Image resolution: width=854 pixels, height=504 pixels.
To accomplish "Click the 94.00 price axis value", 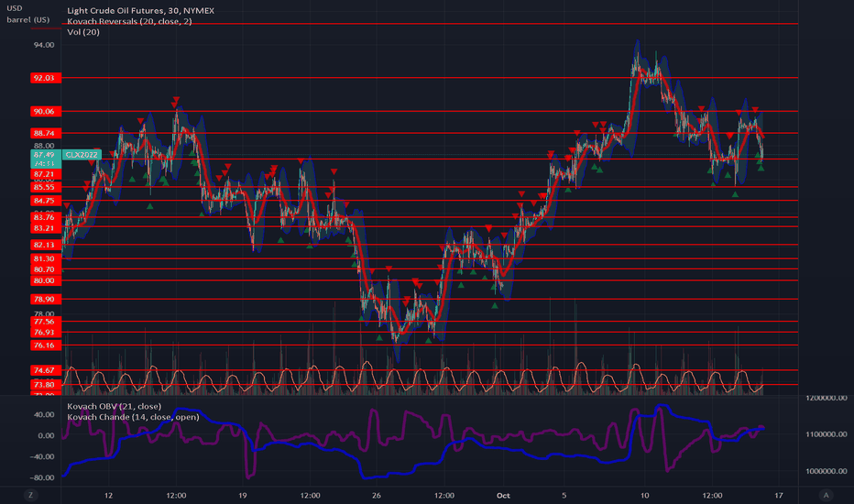I will (x=44, y=45).
